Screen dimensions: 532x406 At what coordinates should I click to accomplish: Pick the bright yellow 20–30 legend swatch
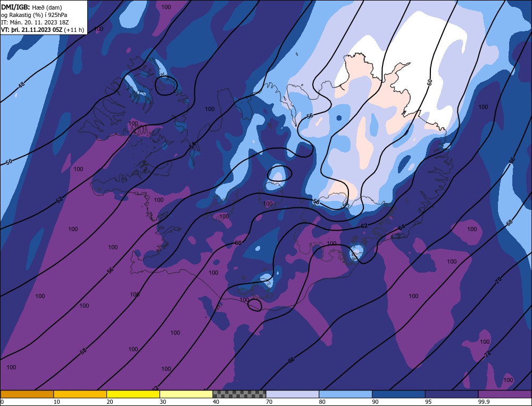133,394
